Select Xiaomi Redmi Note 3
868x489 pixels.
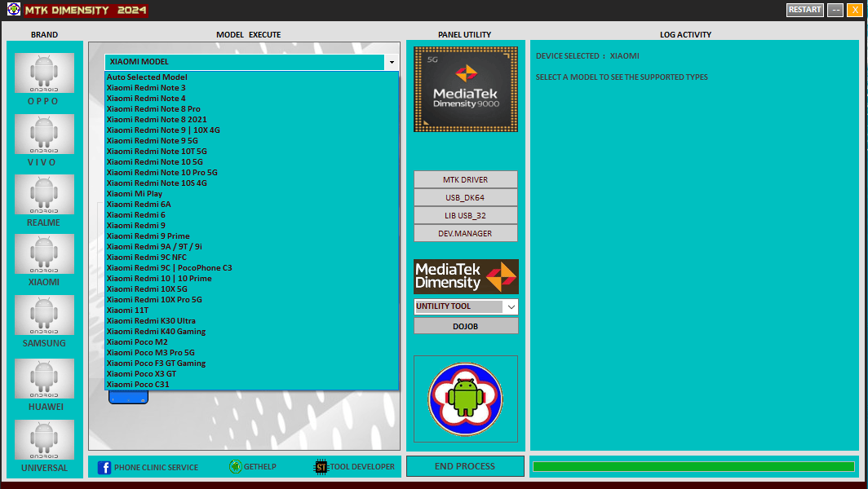[x=251, y=87]
